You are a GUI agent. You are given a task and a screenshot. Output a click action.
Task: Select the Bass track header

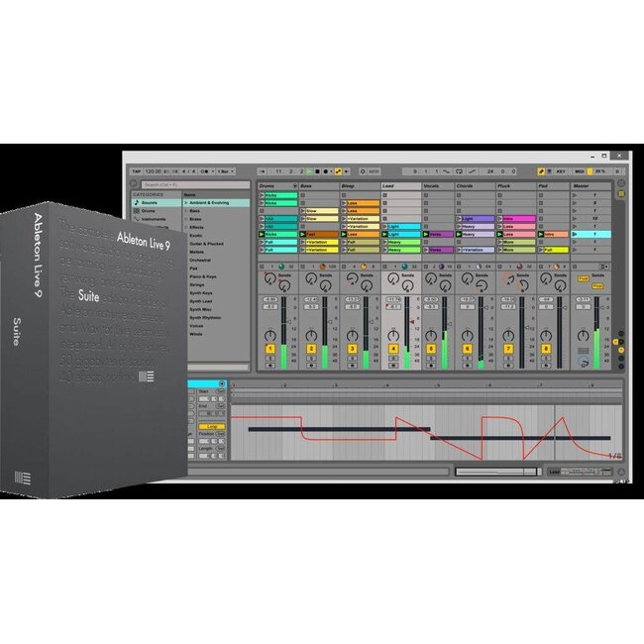(319, 186)
